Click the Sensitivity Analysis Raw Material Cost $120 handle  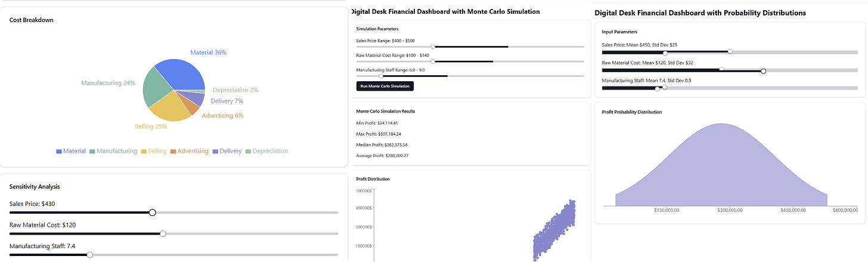tap(163, 233)
